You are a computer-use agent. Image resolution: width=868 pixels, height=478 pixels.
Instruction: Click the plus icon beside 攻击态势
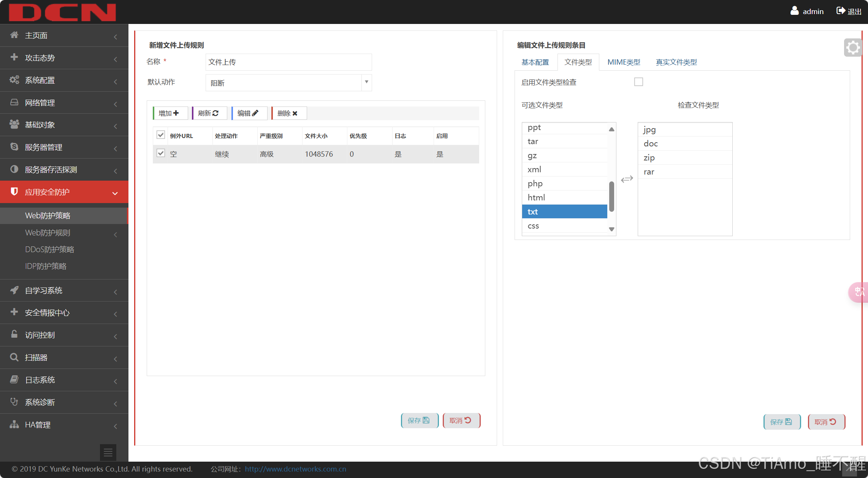14,57
